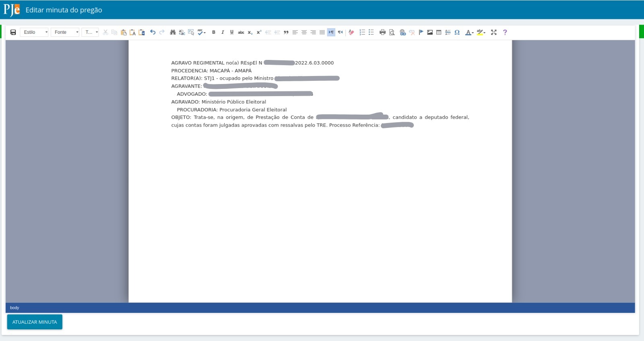Open the Estilo dropdown
The image size is (644, 341).
pos(34,32)
